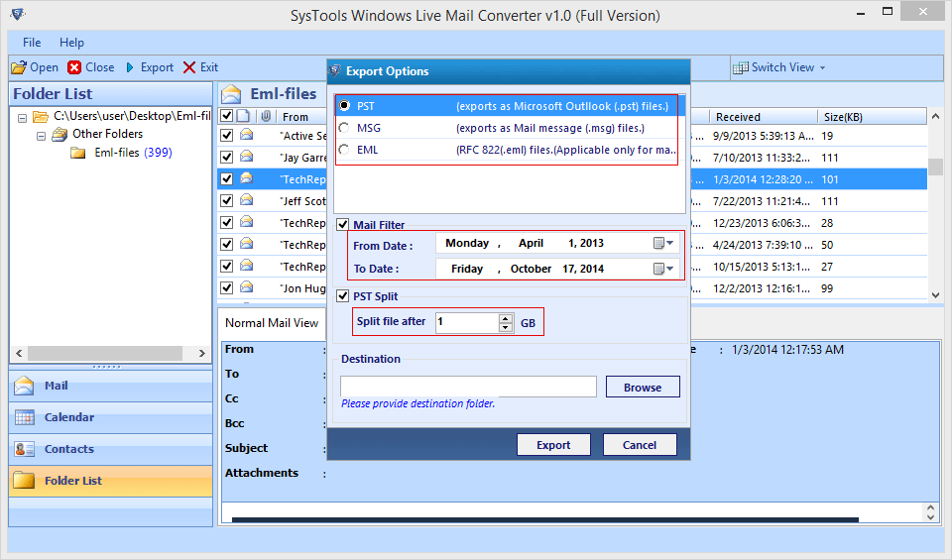Toggle the Mail Filter checkbox
The width and height of the screenshot is (952, 560).
tap(343, 224)
